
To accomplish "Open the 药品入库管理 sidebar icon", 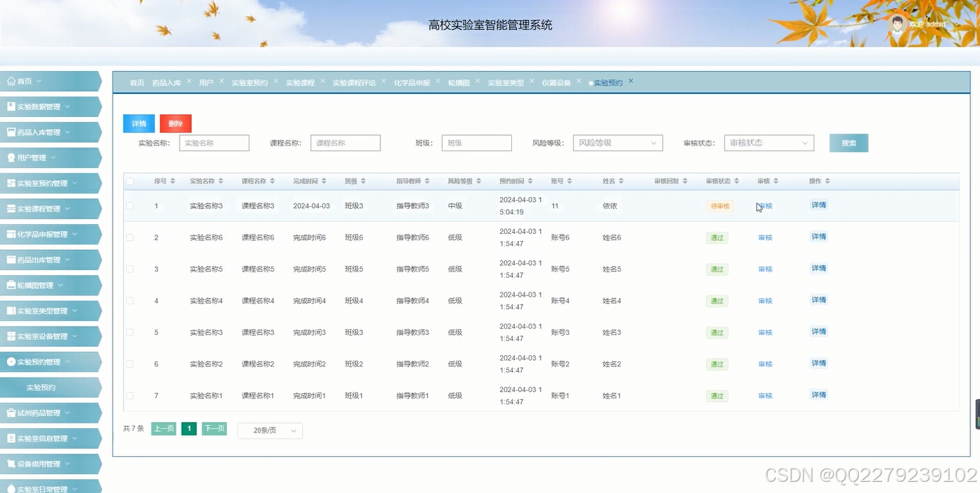I will click(9, 132).
